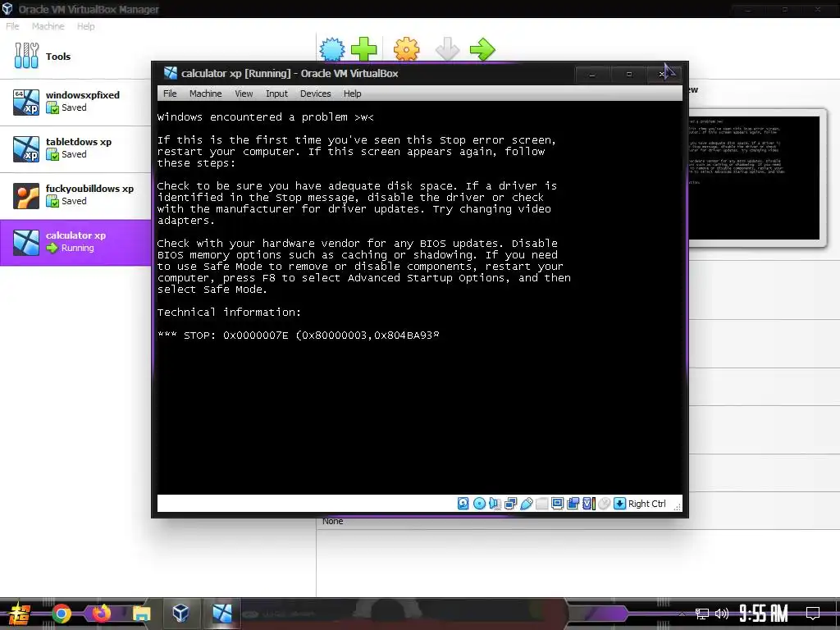Click the 'Technical information:' text line
The height and width of the screenshot is (630, 840).
pyautogui.click(x=229, y=313)
